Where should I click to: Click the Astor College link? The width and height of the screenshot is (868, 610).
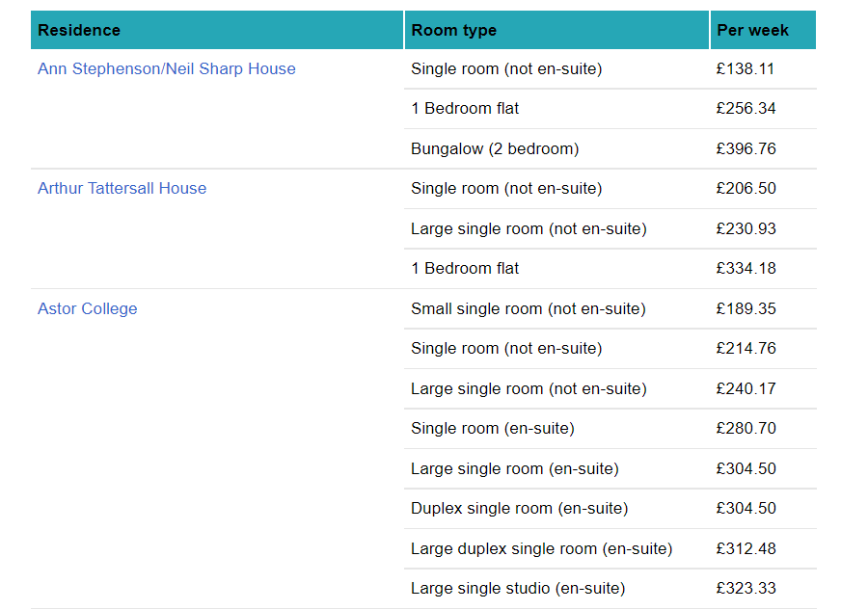[x=87, y=309]
